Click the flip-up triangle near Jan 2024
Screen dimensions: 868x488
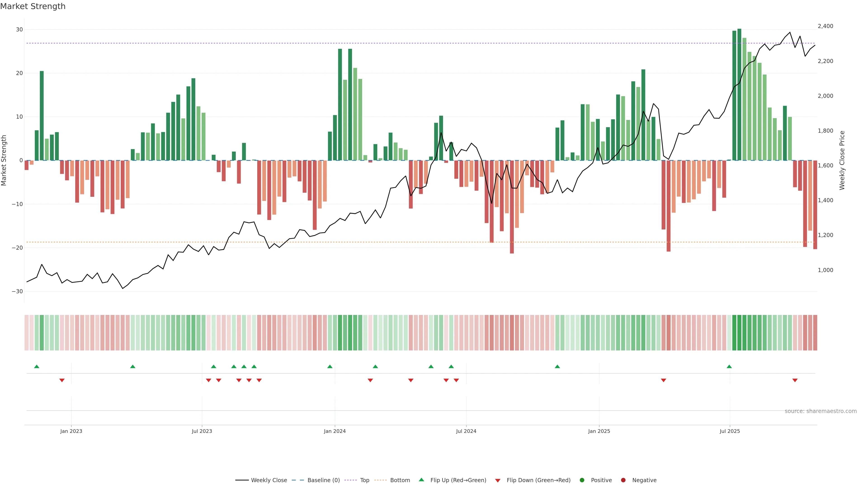[330, 366]
